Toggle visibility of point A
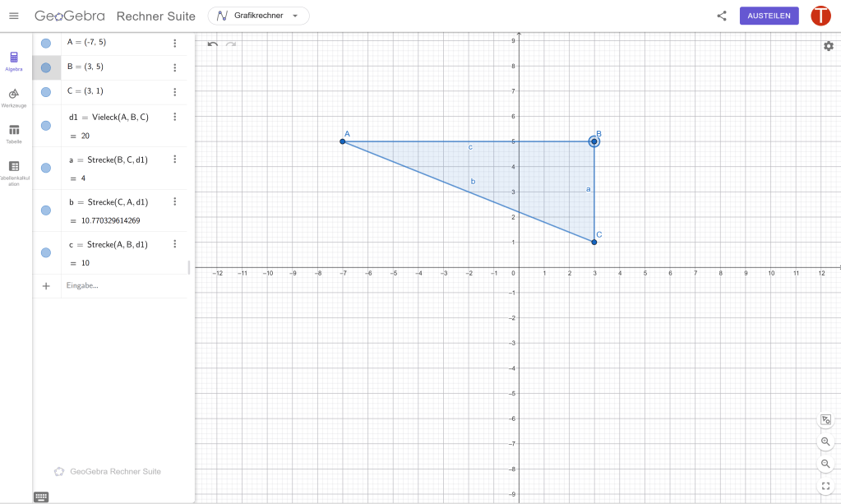 [x=46, y=44]
